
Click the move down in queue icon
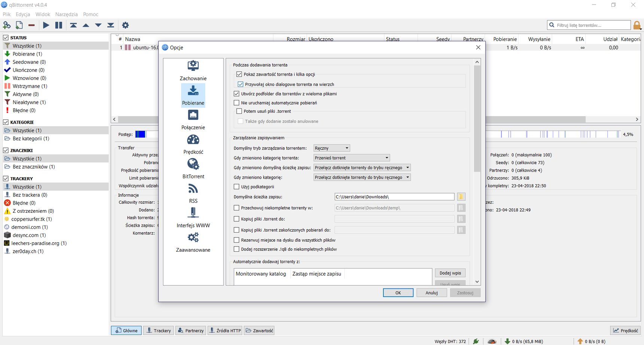tap(98, 25)
